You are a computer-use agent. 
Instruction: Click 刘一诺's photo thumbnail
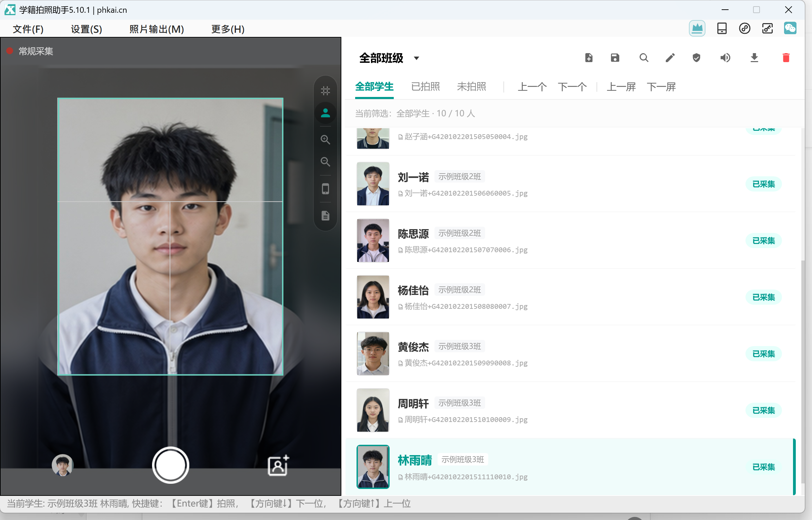[x=373, y=184]
